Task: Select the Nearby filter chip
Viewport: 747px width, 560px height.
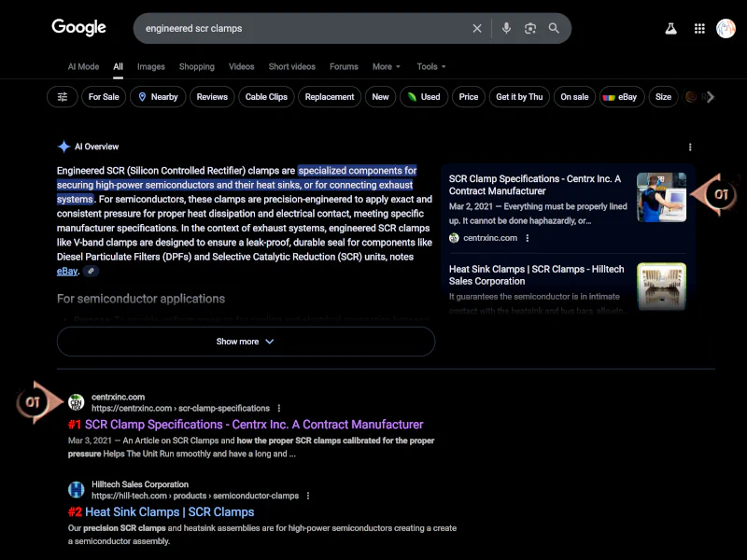Action: pyautogui.click(x=158, y=97)
